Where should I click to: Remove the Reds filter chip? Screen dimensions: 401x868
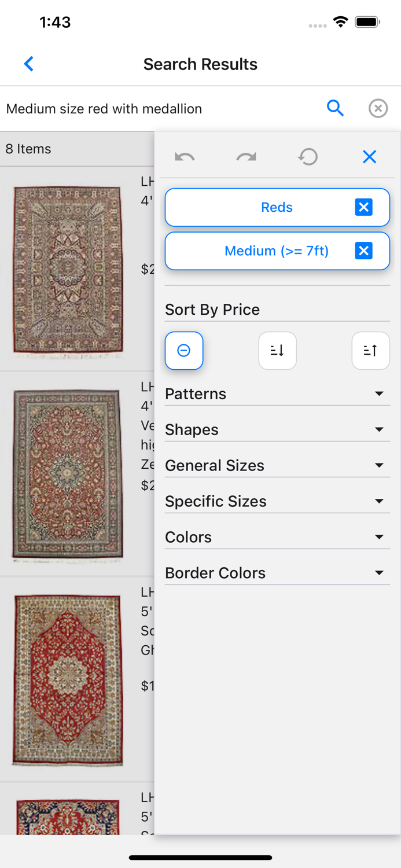click(x=363, y=207)
